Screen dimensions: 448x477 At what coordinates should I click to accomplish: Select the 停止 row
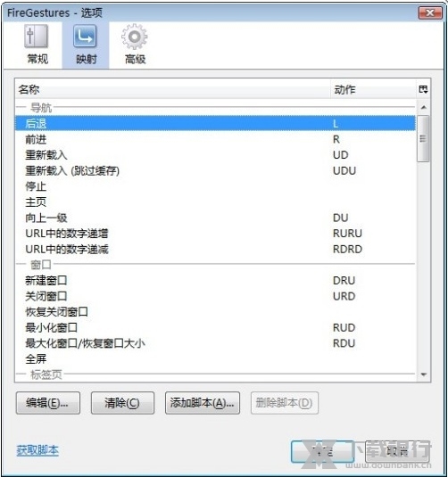pyautogui.click(x=215, y=186)
